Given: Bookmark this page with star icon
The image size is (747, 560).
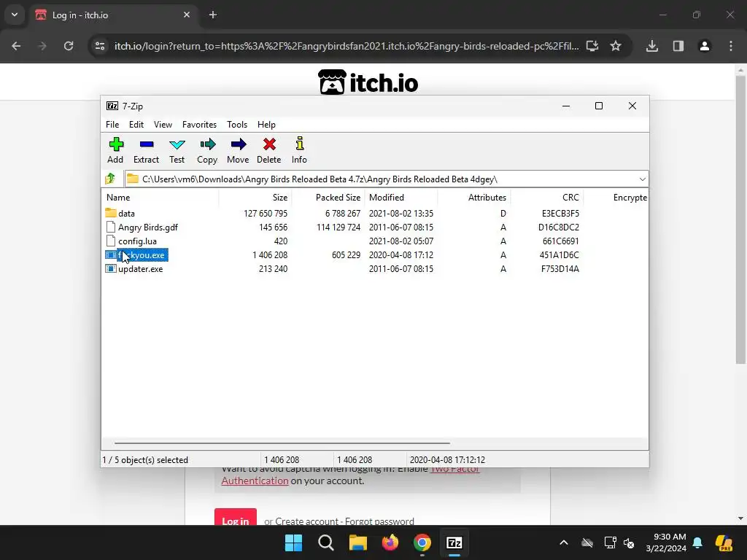Looking at the screenshot, I should pos(616,46).
